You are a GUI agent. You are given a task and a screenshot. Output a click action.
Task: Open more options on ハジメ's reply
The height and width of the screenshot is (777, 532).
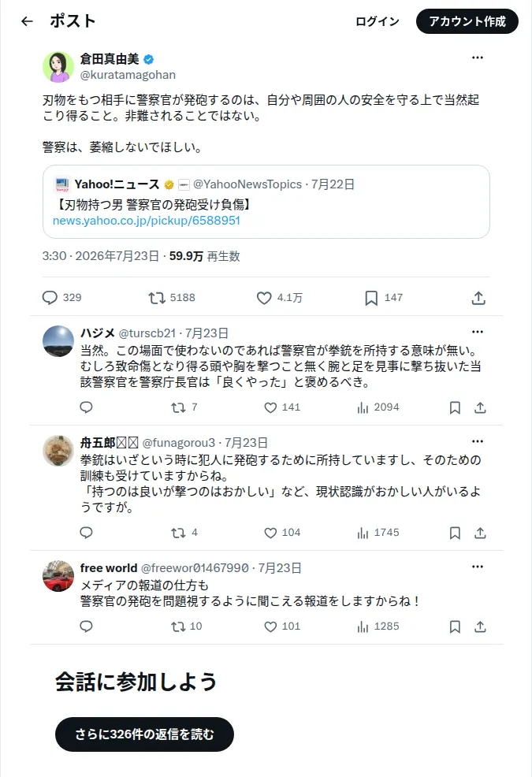click(x=478, y=332)
